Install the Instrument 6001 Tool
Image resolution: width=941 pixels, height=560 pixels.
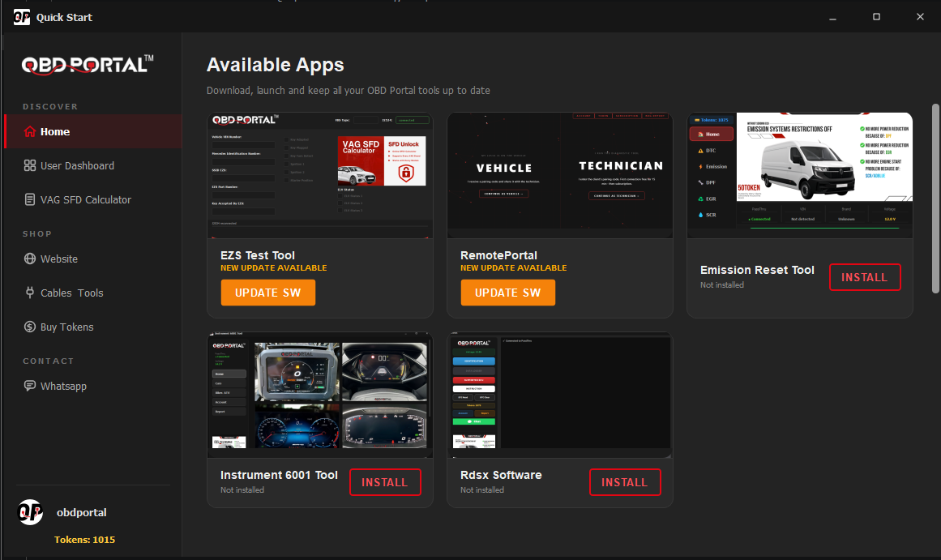click(x=385, y=482)
